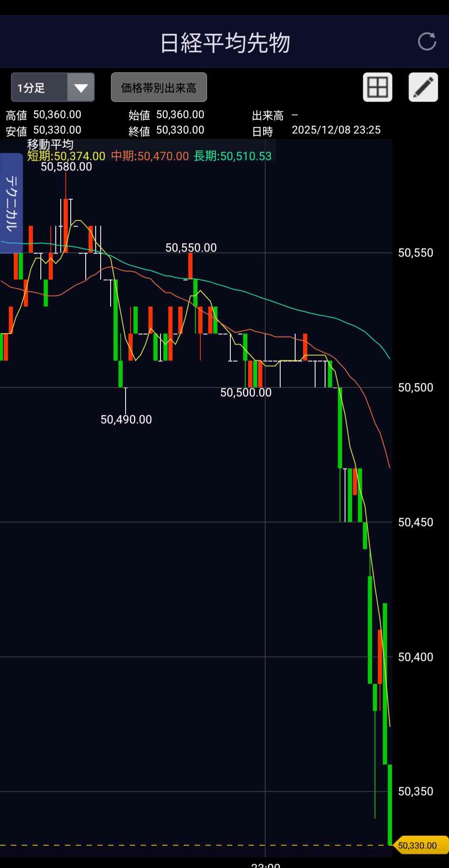Image resolution: width=449 pixels, height=868 pixels.
Task: Tap the refresh icon in the header
Action: click(427, 42)
